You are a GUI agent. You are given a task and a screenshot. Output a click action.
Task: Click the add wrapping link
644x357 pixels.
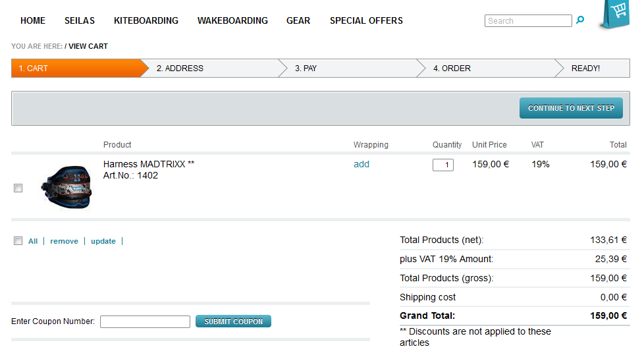(x=362, y=164)
